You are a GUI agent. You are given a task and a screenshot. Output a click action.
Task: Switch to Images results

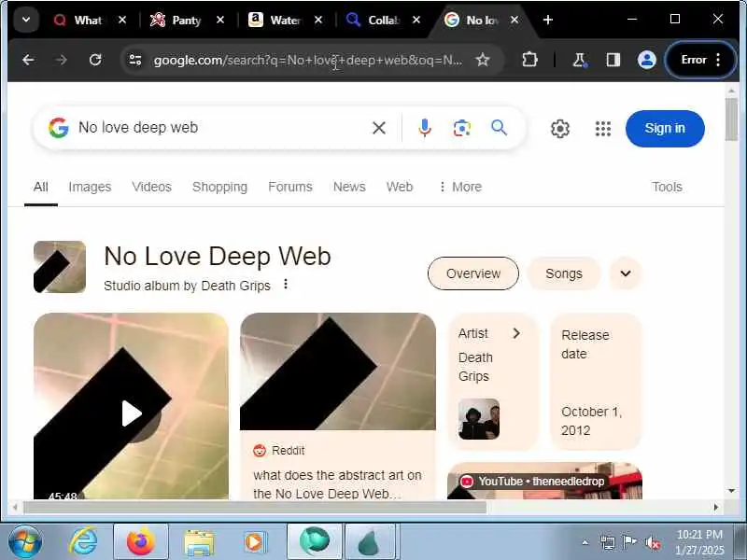point(90,187)
